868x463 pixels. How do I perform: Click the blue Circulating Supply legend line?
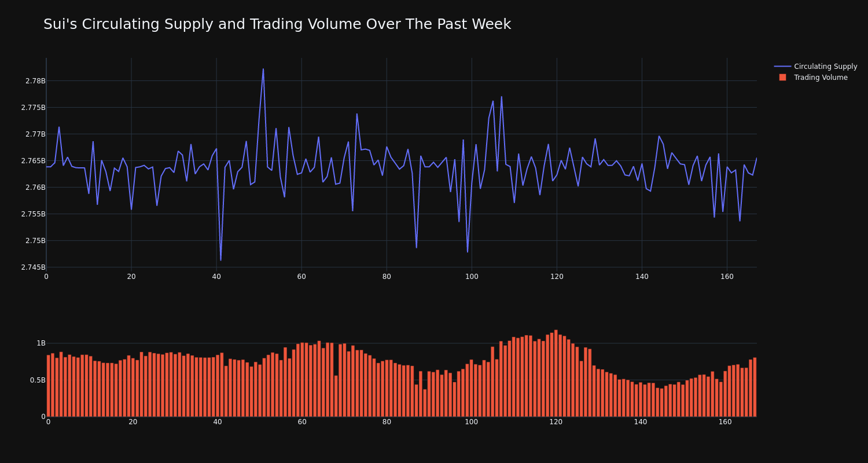tap(782, 67)
